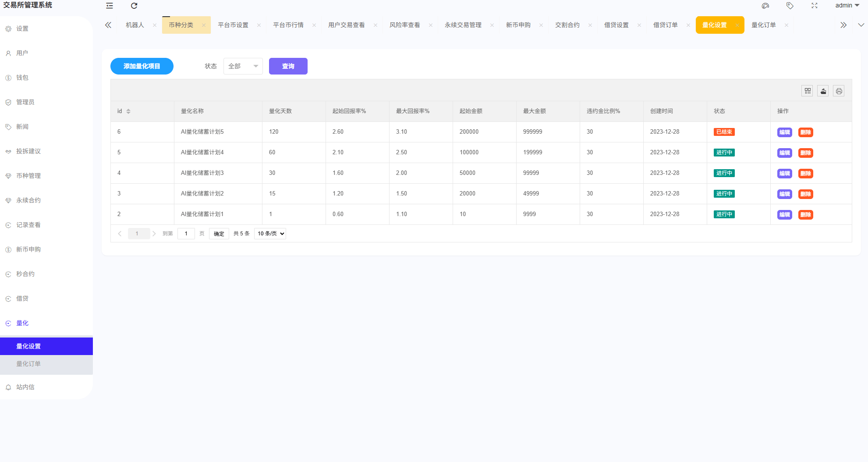Open the theme palette icon

pyautogui.click(x=765, y=6)
